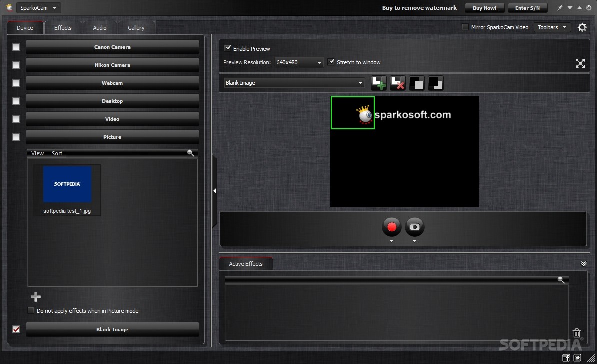Select the Active Effects tab
This screenshot has width=597, height=364.
(x=246, y=264)
